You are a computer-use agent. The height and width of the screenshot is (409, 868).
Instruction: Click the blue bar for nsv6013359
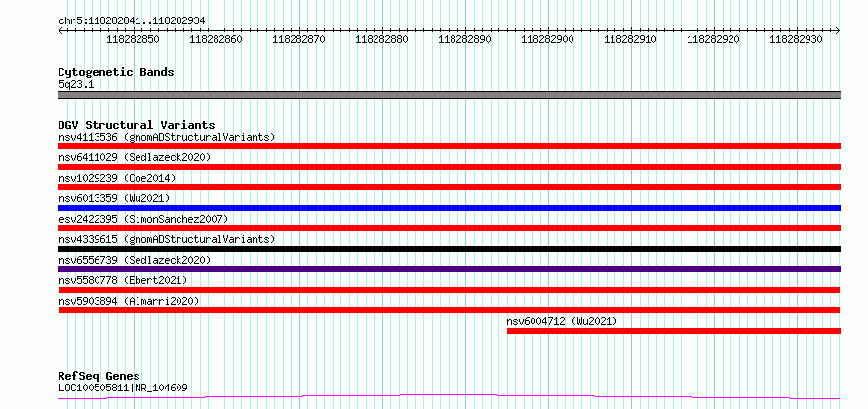pyautogui.click(x=449, y=208)
